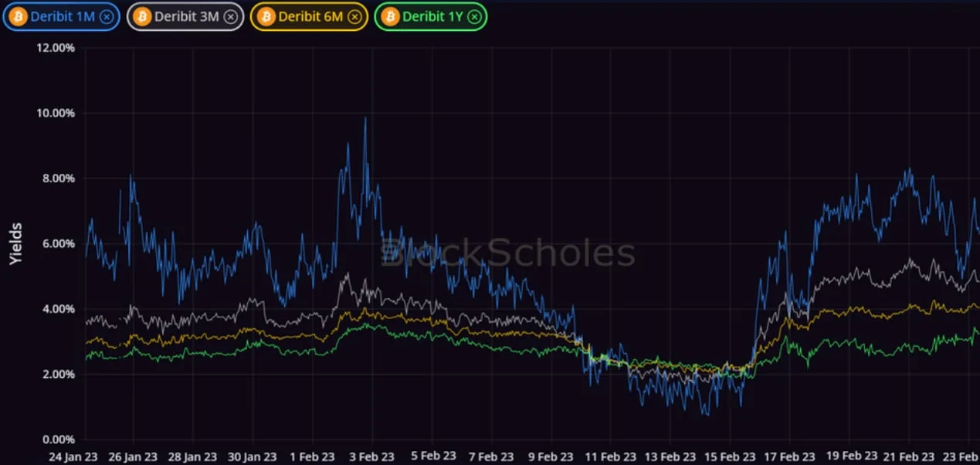Image resolution: width=980 pixels, height=465 pixels.
Task: Click the 4.00% y-axis label
Action: coord(59,309)
